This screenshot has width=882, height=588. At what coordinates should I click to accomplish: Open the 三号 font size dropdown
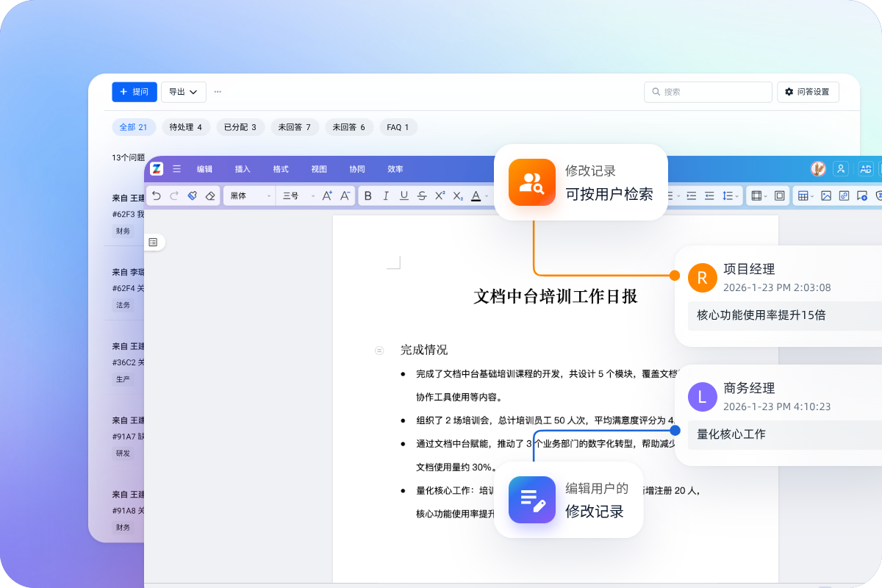click(x=299, y=196)
